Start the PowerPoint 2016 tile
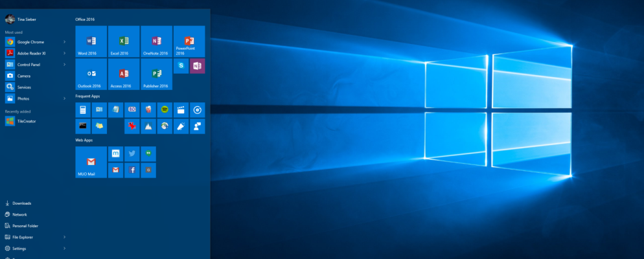This screenshot has height=259, width=644. point(189,41)
